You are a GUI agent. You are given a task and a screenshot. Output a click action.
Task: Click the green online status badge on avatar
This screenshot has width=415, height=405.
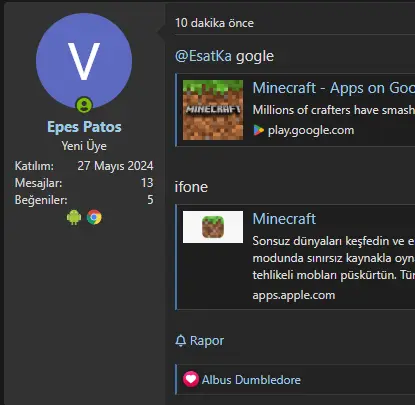click(x=84, y=105)
